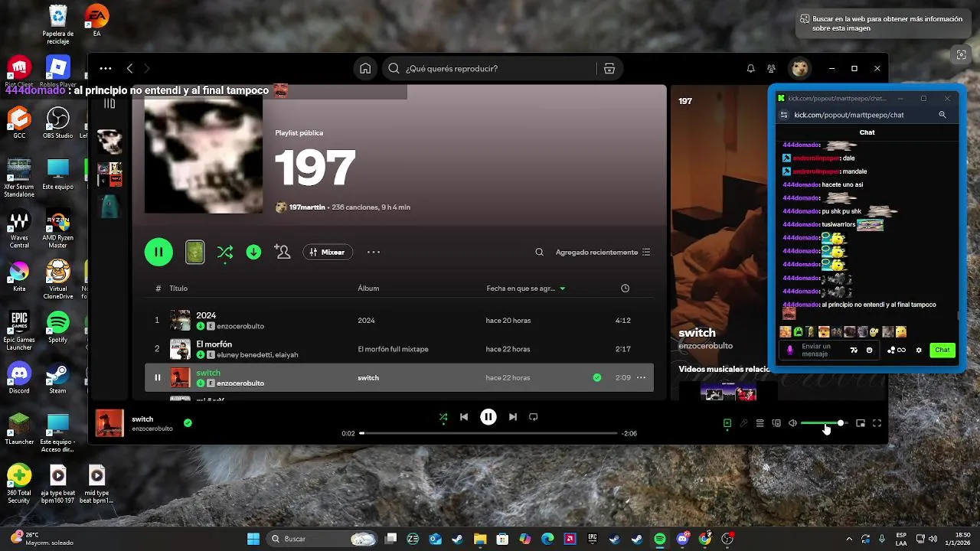The height and width of the screenshot is (551, 980).
Task: Toggle Now Playing view panel
Action: click(727, 423)
